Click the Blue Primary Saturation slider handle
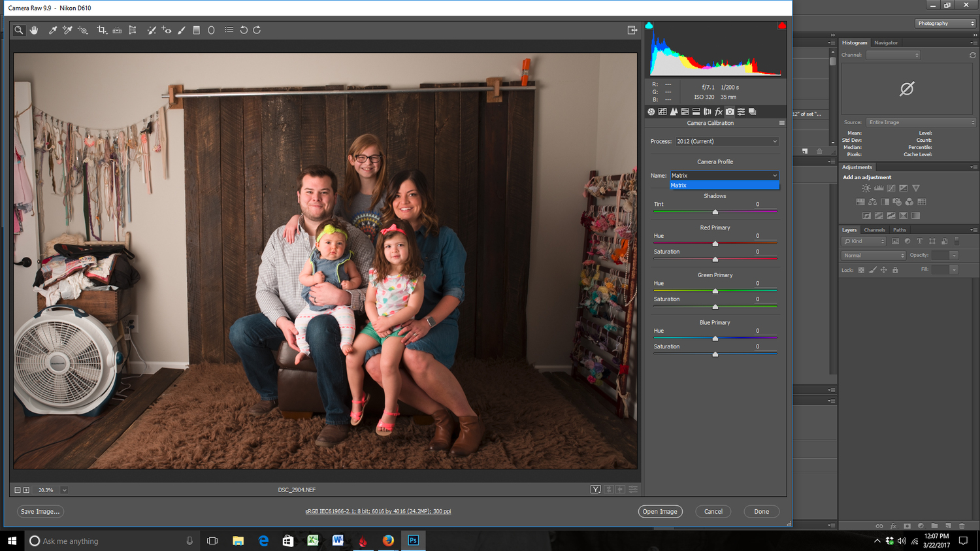Image resolution: width=980 pixels, height=551 pixels. [715, 354]
